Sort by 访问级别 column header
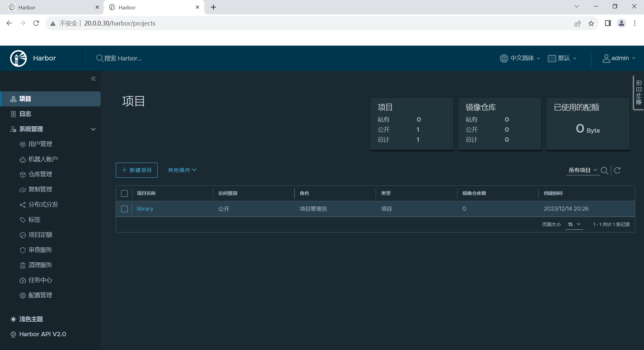The height and width of the screenshot is (350, 644). click(228, 193)
